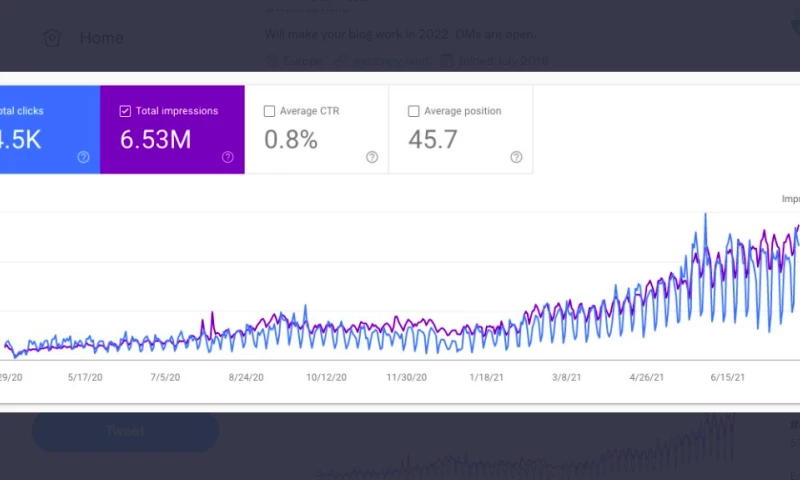The height and width of the screenshot is (480, 800).
Task: Click help icon on Total clicks card
Action: point(84,157)
